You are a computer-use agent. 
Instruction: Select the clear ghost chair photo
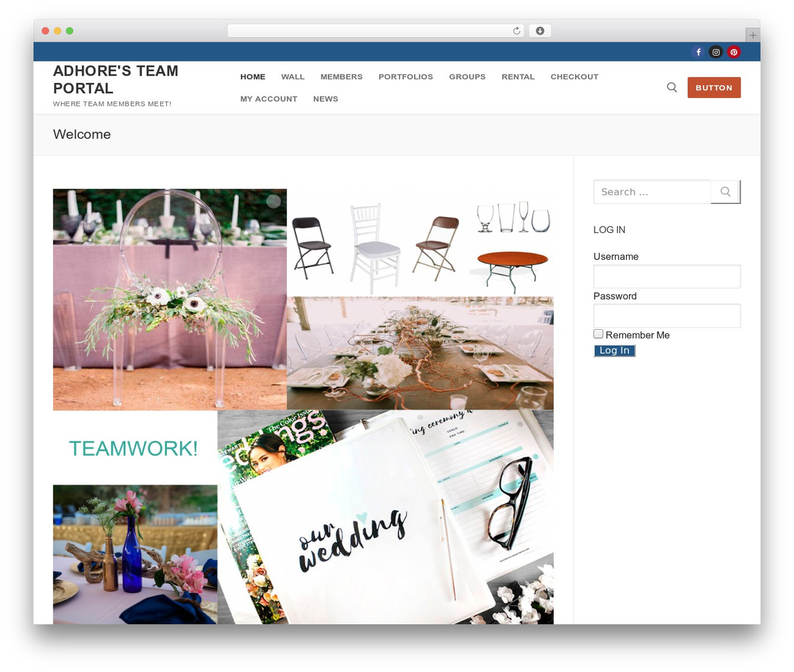point(170,299)
